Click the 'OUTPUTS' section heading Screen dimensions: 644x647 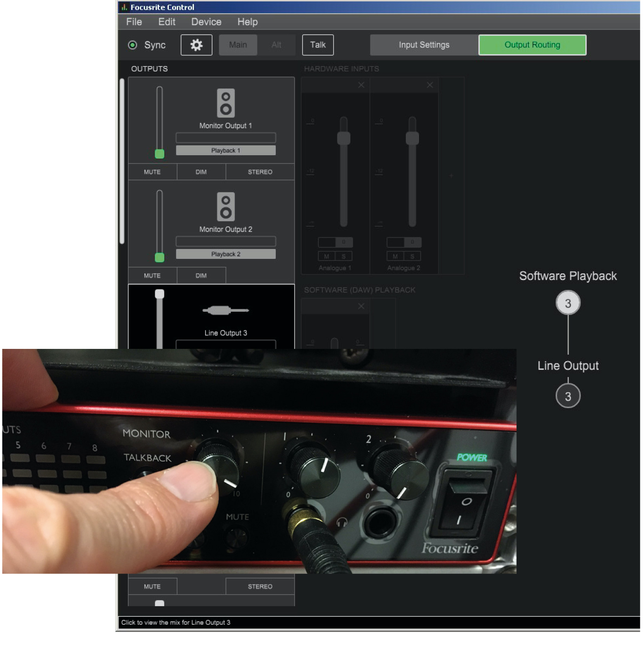pos(149,69)
